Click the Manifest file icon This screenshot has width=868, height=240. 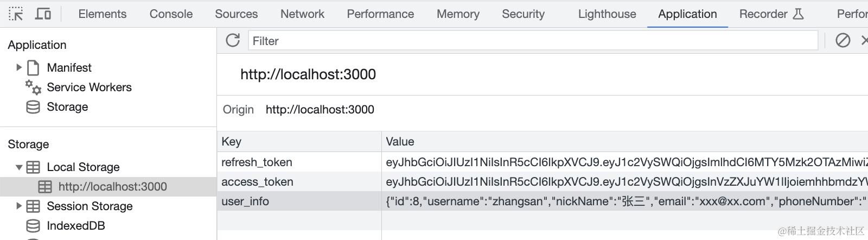(x=33, y=68)
